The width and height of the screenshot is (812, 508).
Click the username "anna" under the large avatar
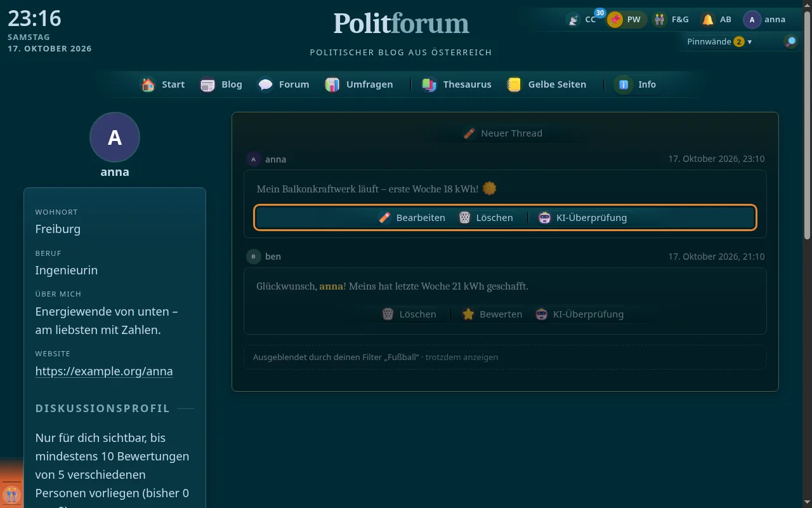pyautogui.click(x=115, y=172)
